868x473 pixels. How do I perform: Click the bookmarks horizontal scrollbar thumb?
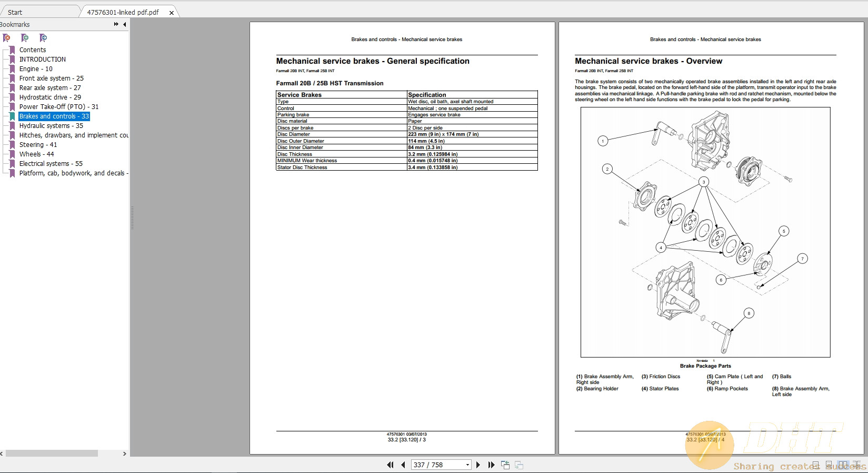[x=52, y=454]
